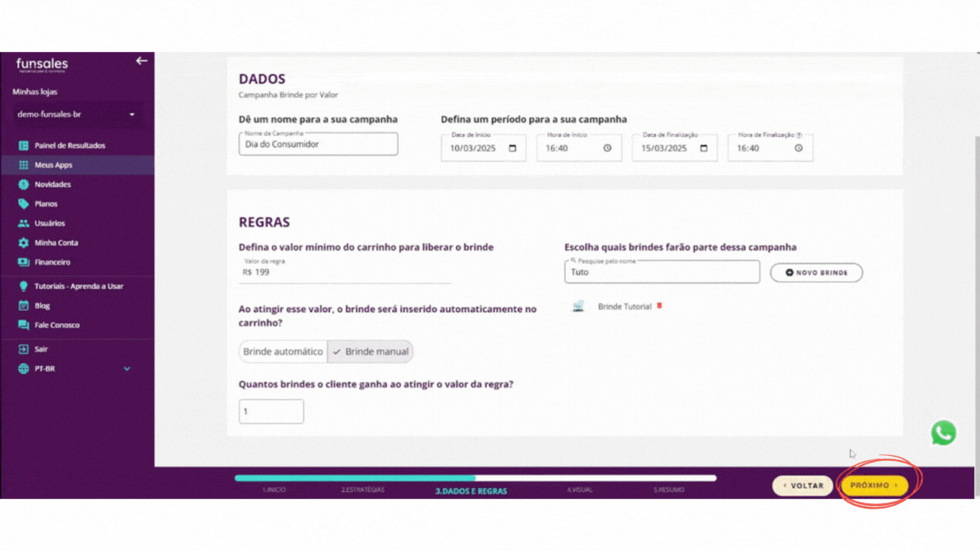Screen dimensions: 980x551
Task: Click help icon beside Hora de Finalização label
Action: click(x=799, y=135)
